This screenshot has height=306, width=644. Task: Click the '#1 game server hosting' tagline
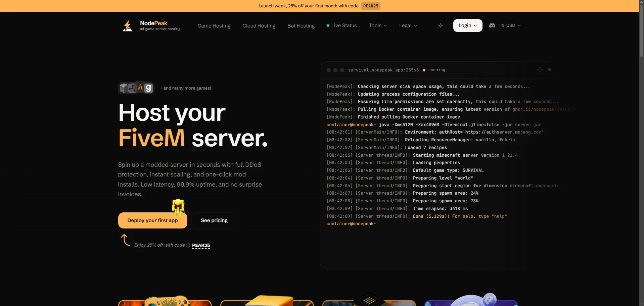160,29
